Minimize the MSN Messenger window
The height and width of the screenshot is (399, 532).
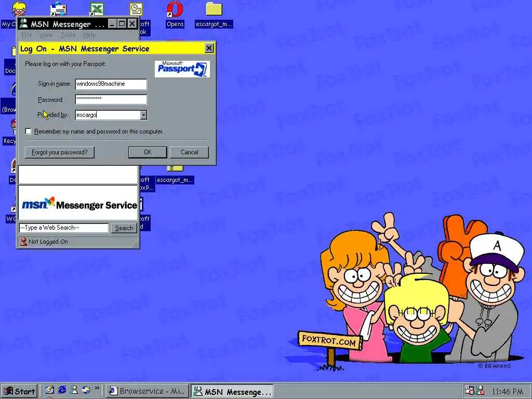tap(112, 24)
